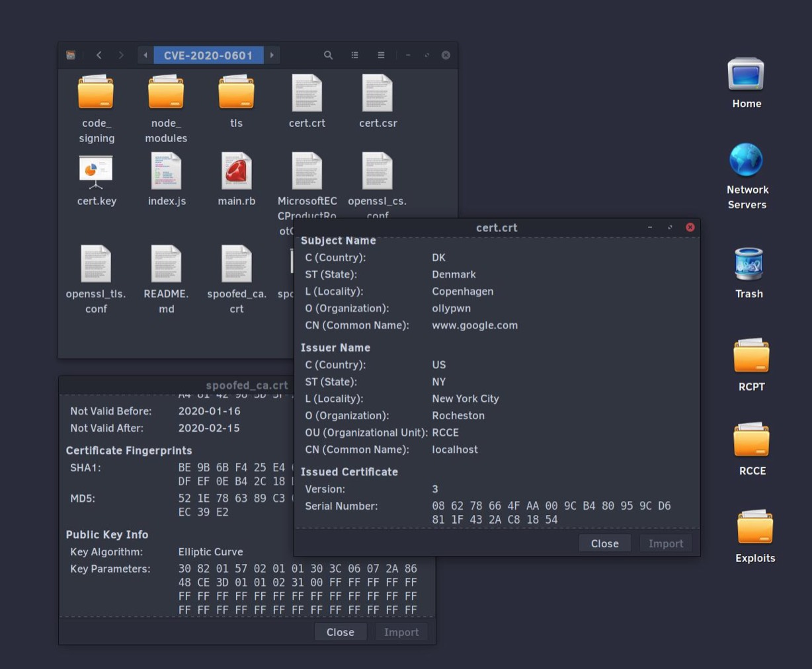Click the Public Key Info heading

[107, 535]
